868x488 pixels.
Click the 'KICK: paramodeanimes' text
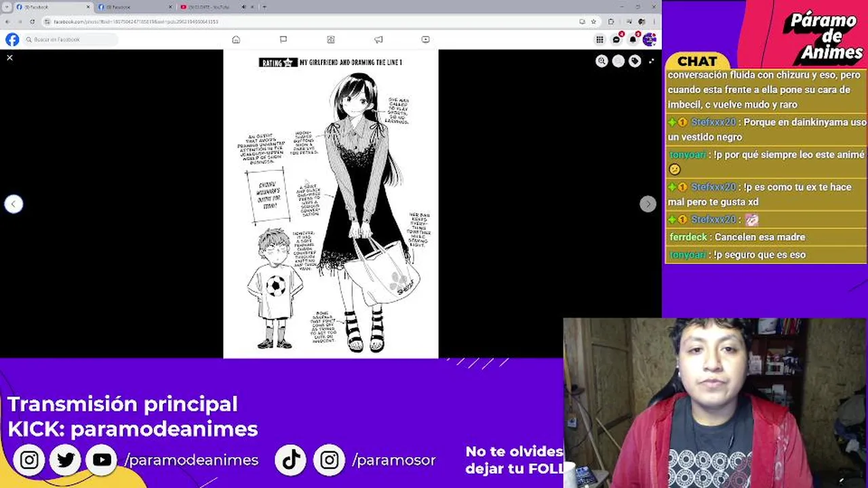pos(132,429)
